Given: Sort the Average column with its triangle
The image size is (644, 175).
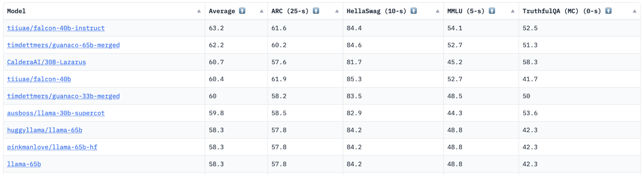Looking at the screenshot, I should click(x=262, y=11).
